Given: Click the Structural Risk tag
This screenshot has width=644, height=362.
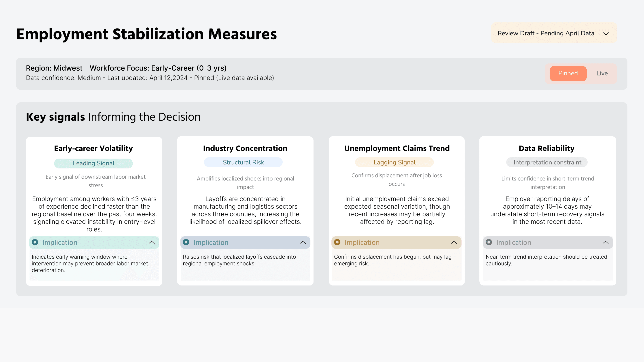Looking at the screenshot, I should coord(243,162).
